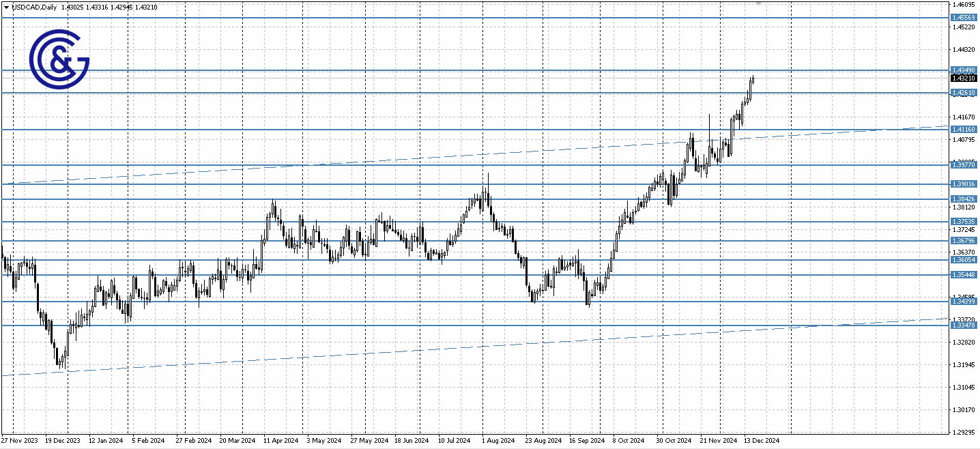
Task: Click the 1.33478 price tag
Action: 964,326
